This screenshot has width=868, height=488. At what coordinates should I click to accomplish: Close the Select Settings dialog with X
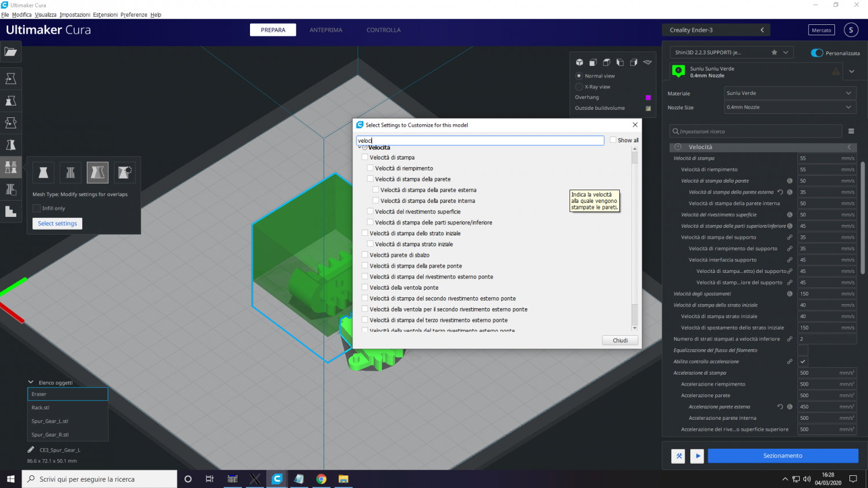(635, 125)
